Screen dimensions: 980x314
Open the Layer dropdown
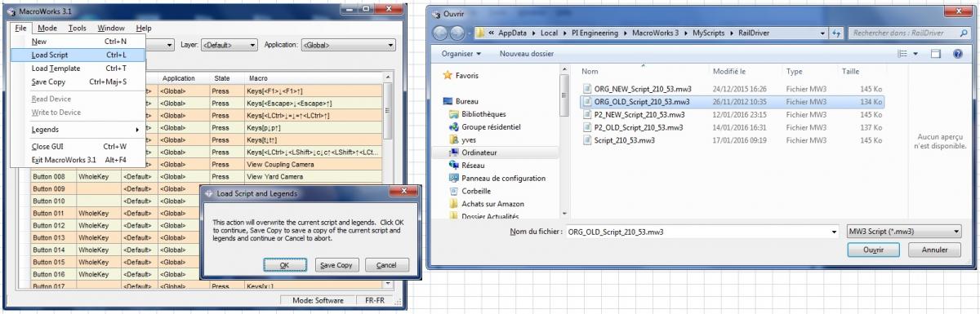click(229, 45)
